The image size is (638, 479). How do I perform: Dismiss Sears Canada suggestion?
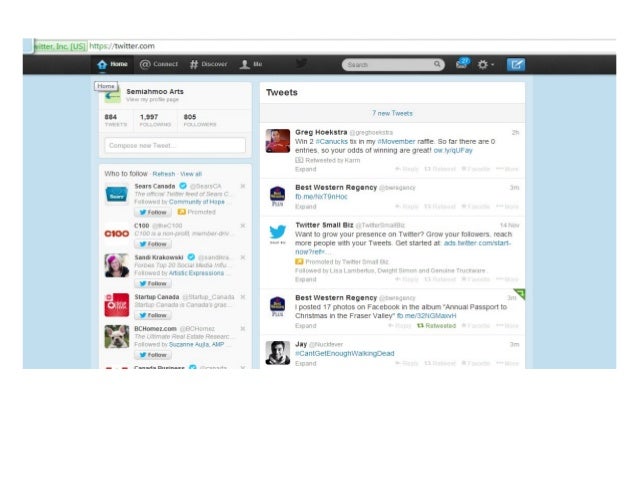243,186
